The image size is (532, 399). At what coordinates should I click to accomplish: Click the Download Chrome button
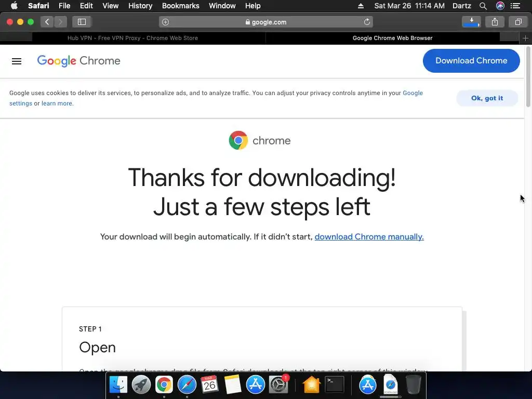coord(471,61)
